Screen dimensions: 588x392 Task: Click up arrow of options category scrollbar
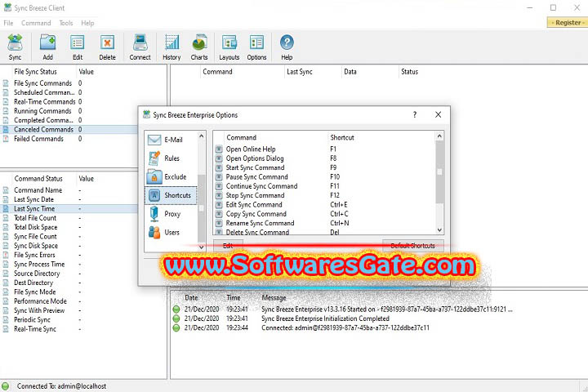pos(202,136)
